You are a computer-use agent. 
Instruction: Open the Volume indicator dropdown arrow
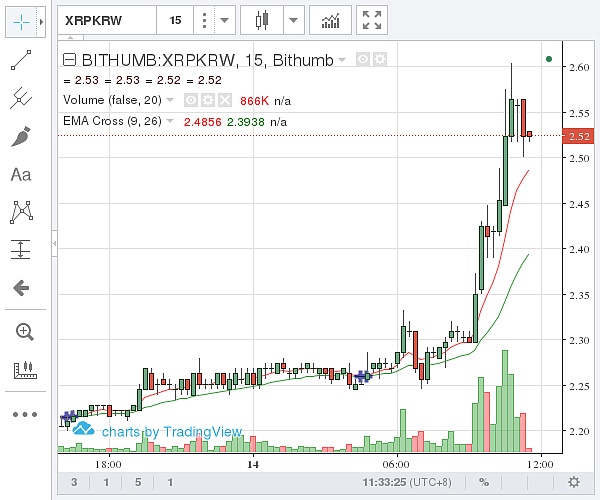click(170, 100)
